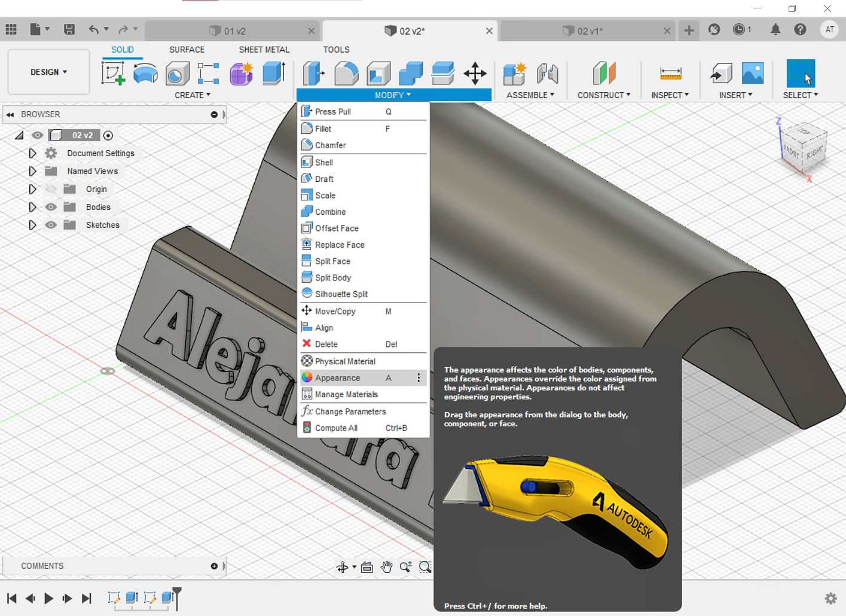
Task: Open the notifications bell
Action: [x=775, y=29]
